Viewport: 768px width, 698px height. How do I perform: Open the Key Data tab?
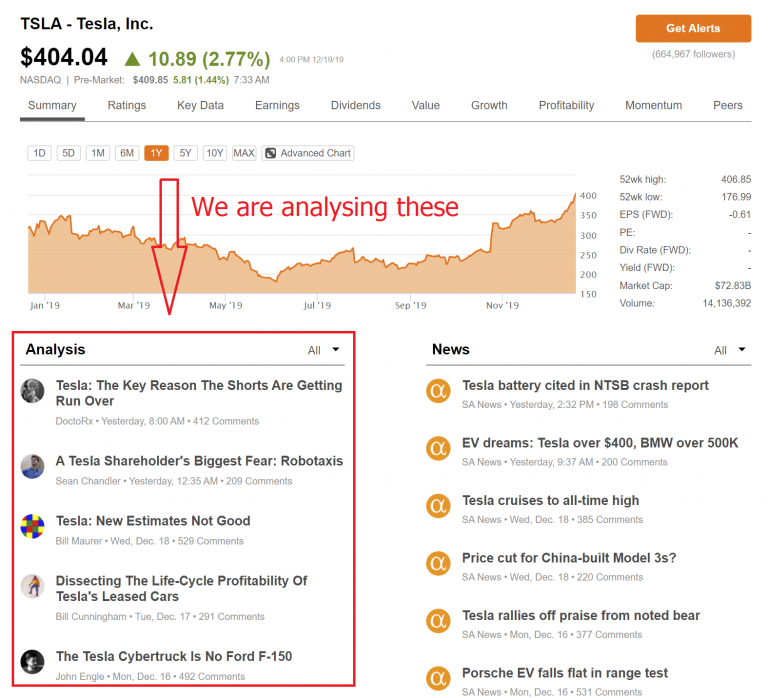pyautogui.click(x=200, y=105)
